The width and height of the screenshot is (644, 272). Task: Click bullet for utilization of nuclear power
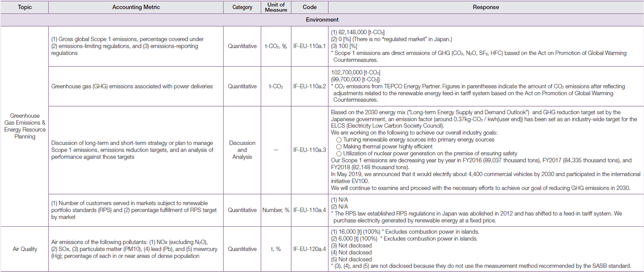340,152
